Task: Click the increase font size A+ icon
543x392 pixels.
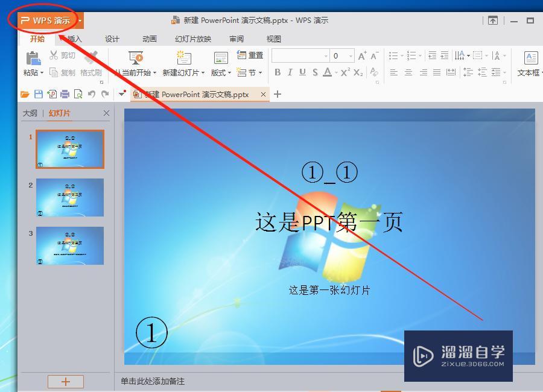Action: (362, 55)
